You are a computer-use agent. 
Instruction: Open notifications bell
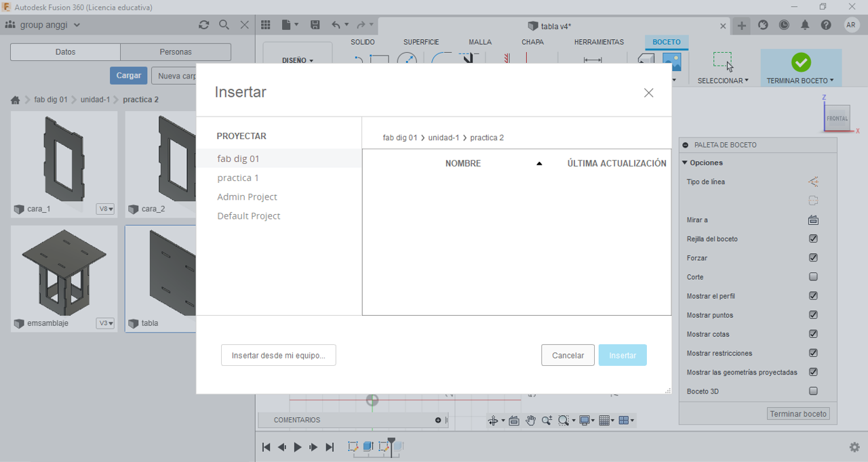806,25
